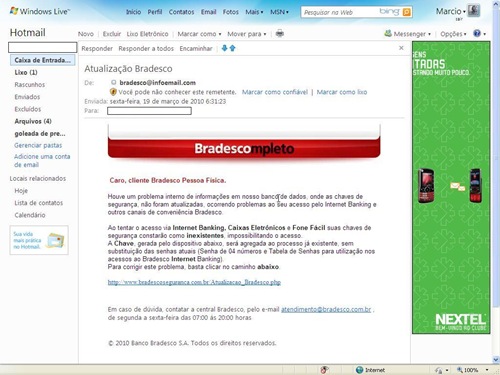Click Responder to reply
The height and width of the screenshot is (375, 500).
coord(97,49)
